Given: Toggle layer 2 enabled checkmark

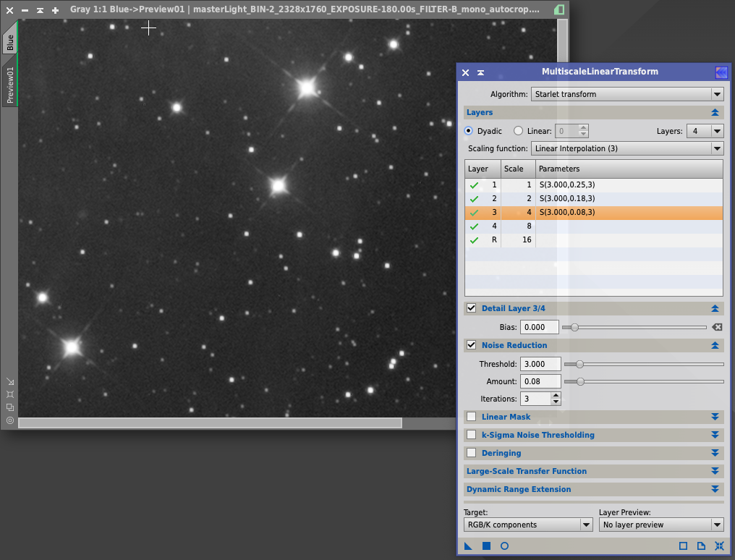Looking at the screenshot, I should pos(475,199).
